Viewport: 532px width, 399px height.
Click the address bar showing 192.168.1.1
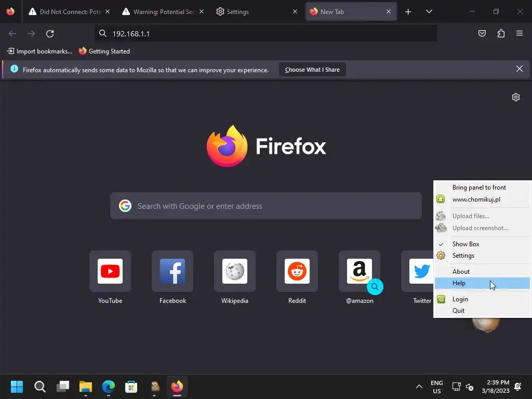265,34
